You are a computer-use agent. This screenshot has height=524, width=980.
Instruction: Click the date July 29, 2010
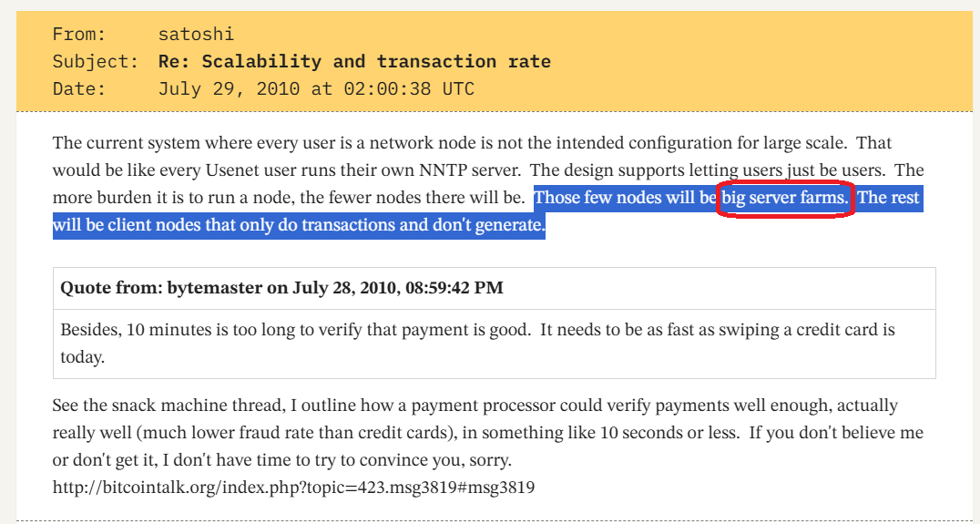pyautogui.click(x=316, y=89)
